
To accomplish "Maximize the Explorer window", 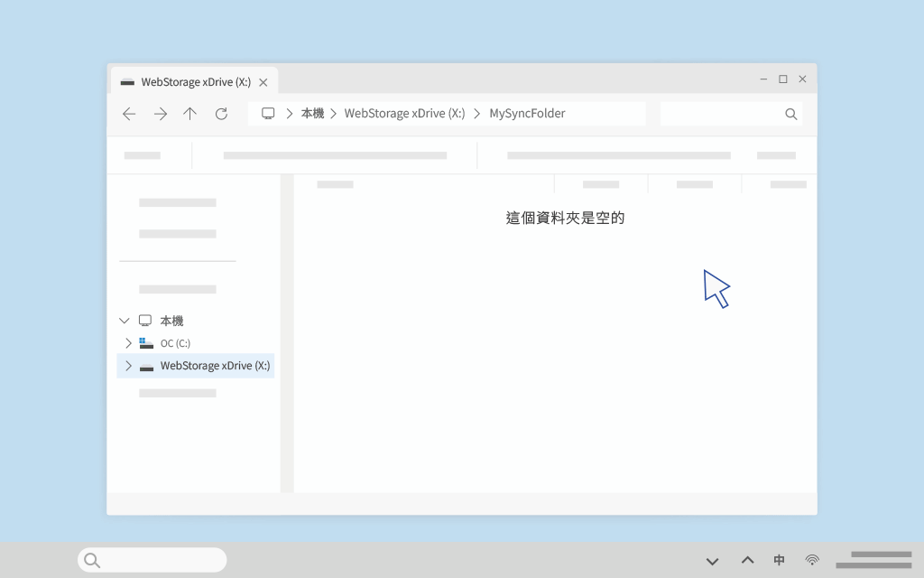I will pos(783,79).
